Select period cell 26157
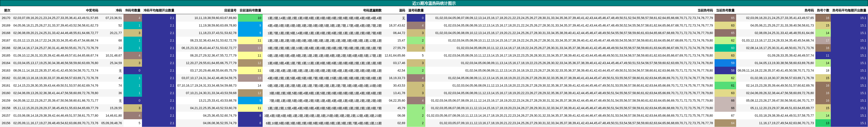Screen dimensions: 868x127 (6, 116)
